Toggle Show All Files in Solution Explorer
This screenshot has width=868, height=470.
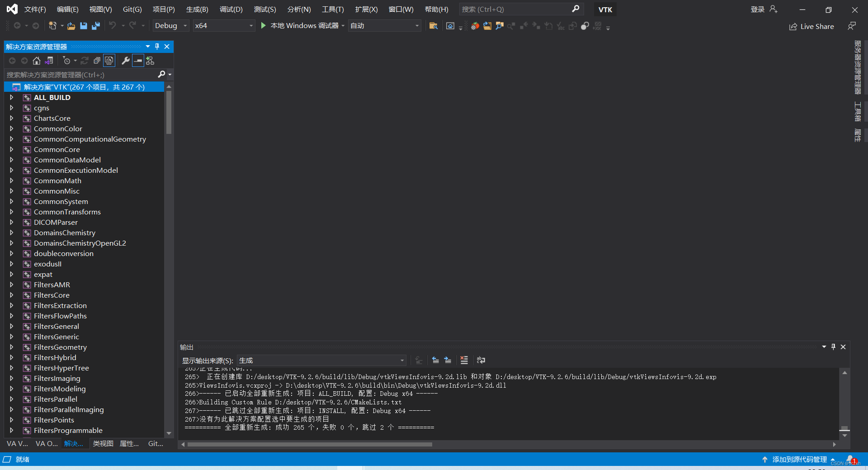tap(109, 61)
